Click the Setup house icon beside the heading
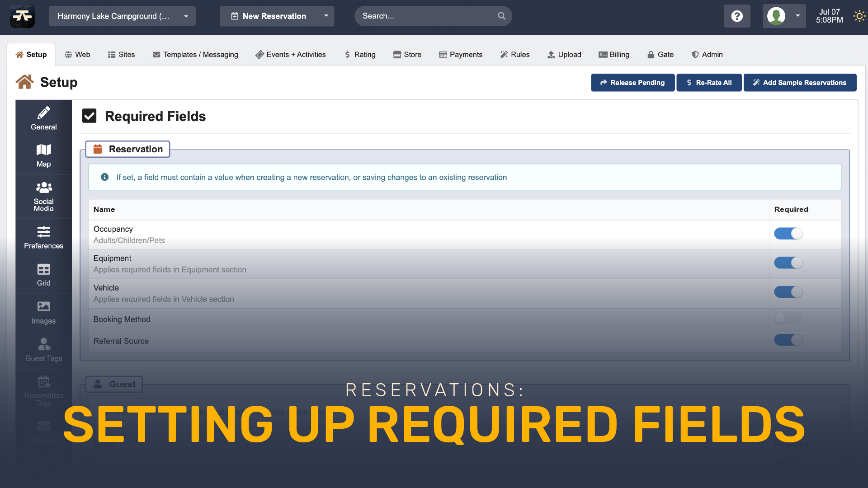This screenshot has width=868, height=488. pos(24,82)
